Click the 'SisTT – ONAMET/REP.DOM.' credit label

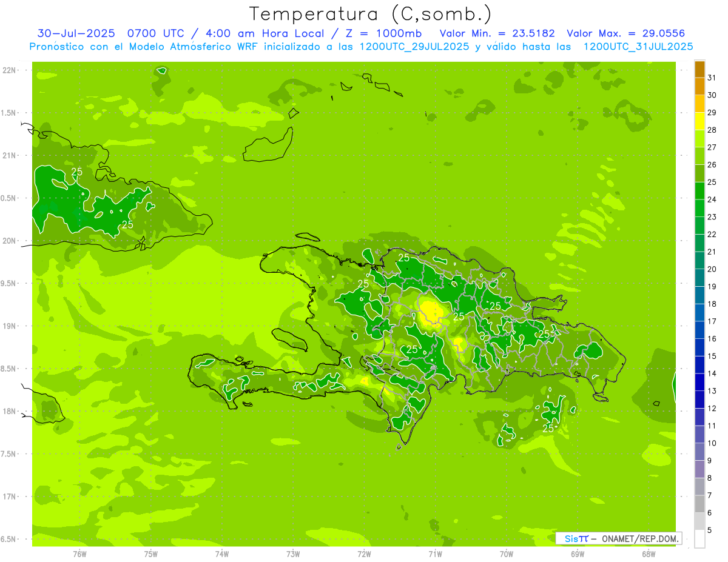(618, 538)
